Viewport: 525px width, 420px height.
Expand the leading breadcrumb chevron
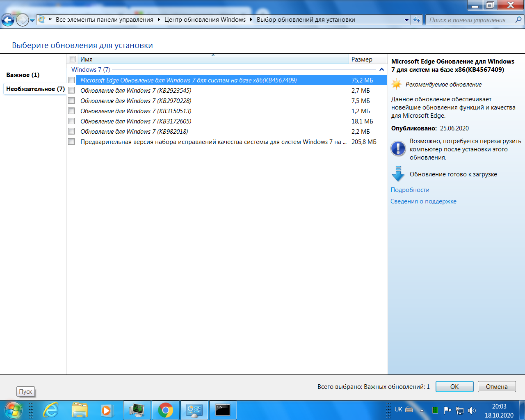tap(50, 19)
